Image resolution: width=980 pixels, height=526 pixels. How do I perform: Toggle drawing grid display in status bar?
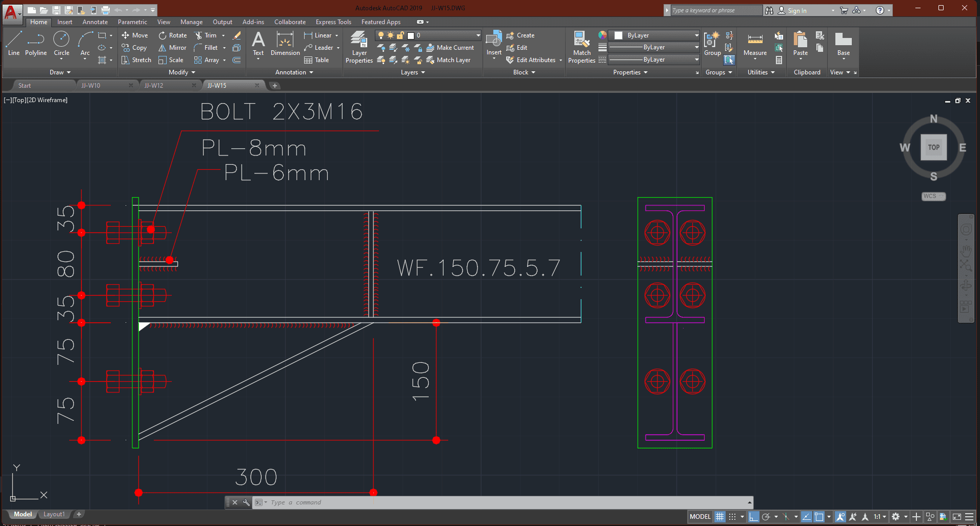[x=720, y=517]
